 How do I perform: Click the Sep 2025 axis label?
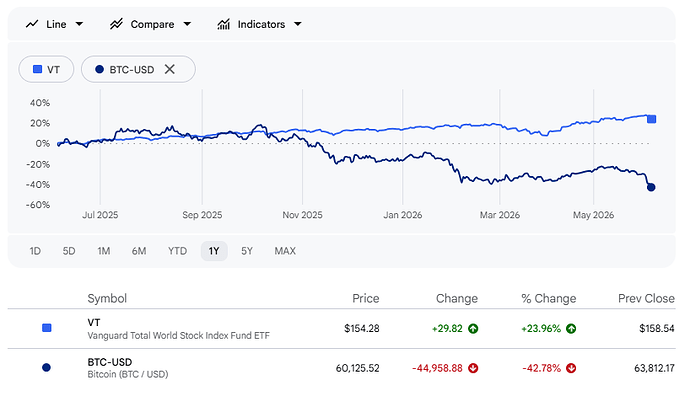[x=202, y=215]
